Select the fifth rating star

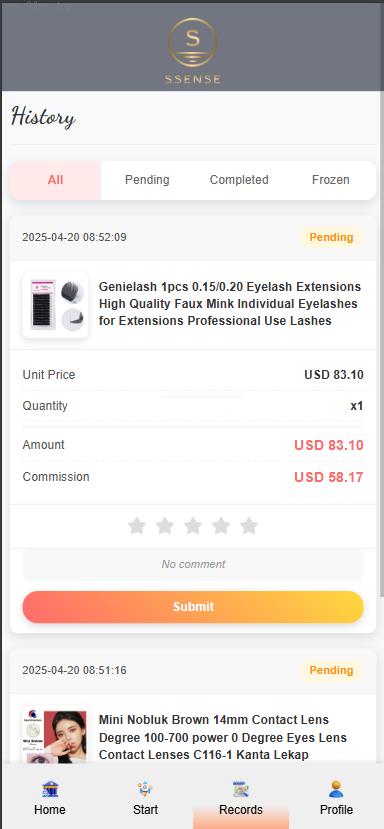(x=249, y=526)
